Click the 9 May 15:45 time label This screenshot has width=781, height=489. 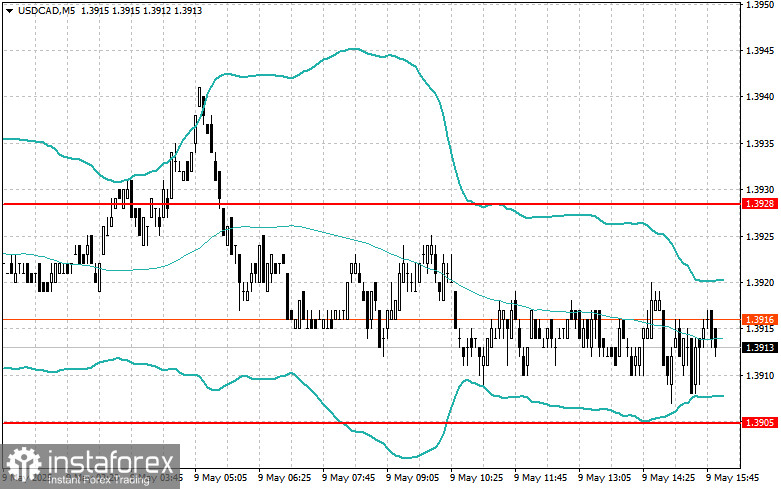click(732, 478)
